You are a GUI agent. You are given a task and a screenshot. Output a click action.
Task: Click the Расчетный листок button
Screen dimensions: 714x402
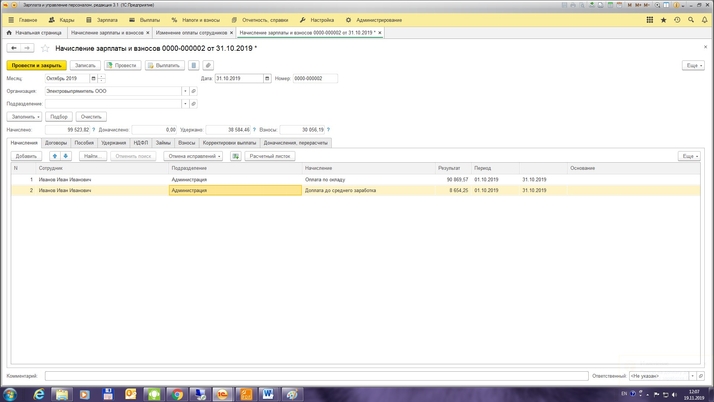tap(270, 156)
